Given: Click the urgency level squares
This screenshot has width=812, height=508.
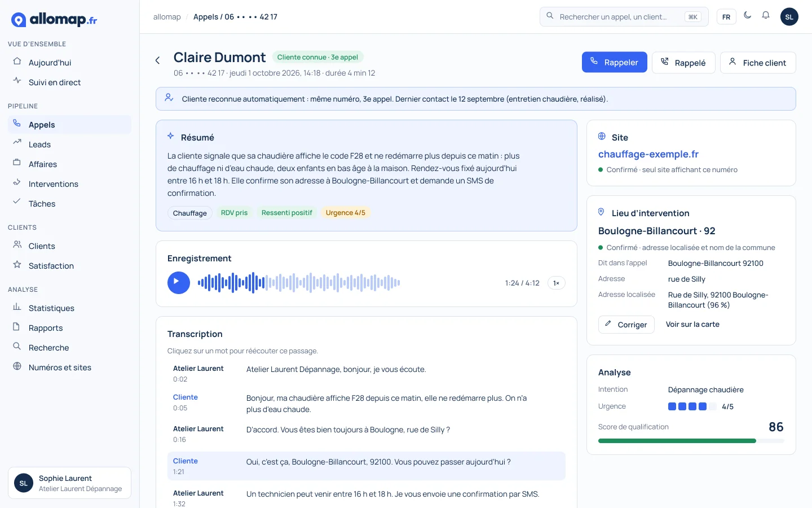Looking at the screenshot, I should (x=692, y=406).
